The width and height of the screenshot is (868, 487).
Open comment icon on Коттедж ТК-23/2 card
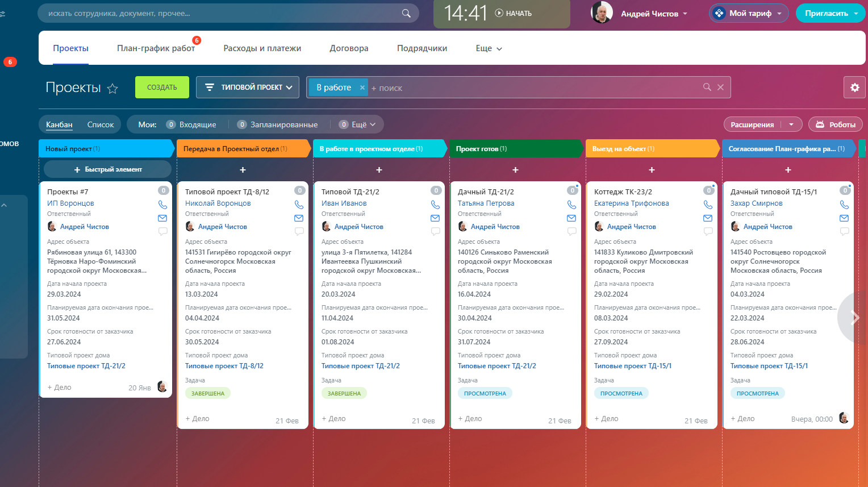(x=708, y=231)
